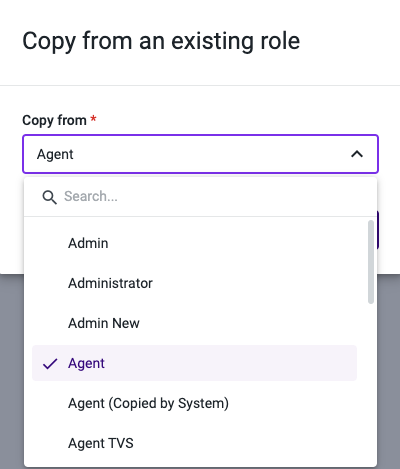Click the magnifier search icon
Viewport: 400px width, 469px height.
coord(49,197)
